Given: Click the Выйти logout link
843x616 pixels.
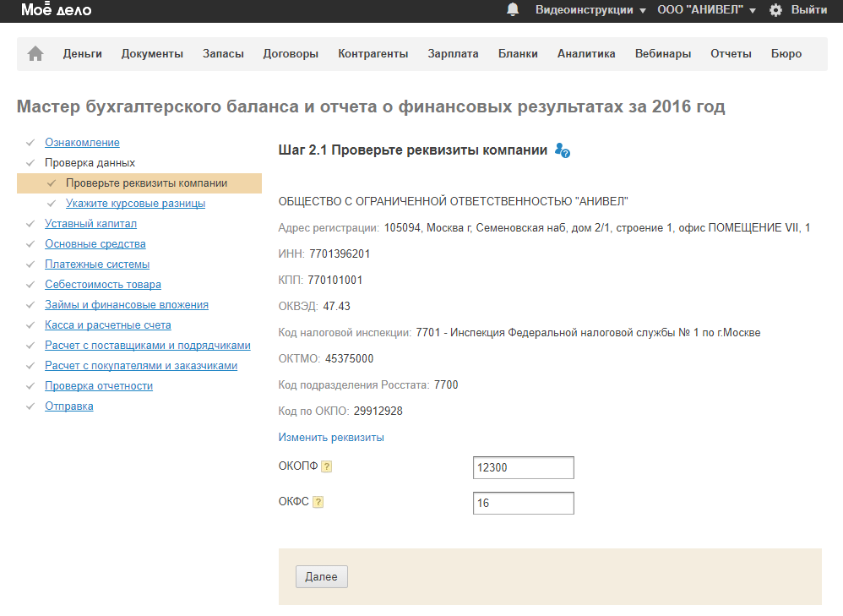Looking at the screenshot, I should (808, 10).
